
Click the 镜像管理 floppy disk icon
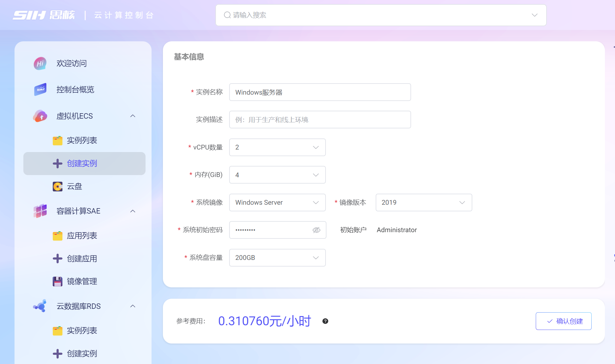click(57, 281)
